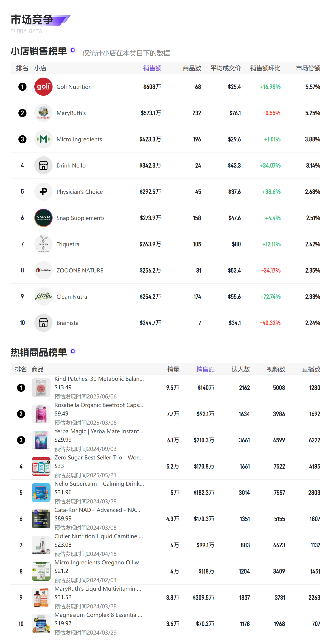The width and height of the screenshot is (330, 644).
Task: Click Drink Nello's storefront placeholder icon
Action: click(x=43, y=165)
